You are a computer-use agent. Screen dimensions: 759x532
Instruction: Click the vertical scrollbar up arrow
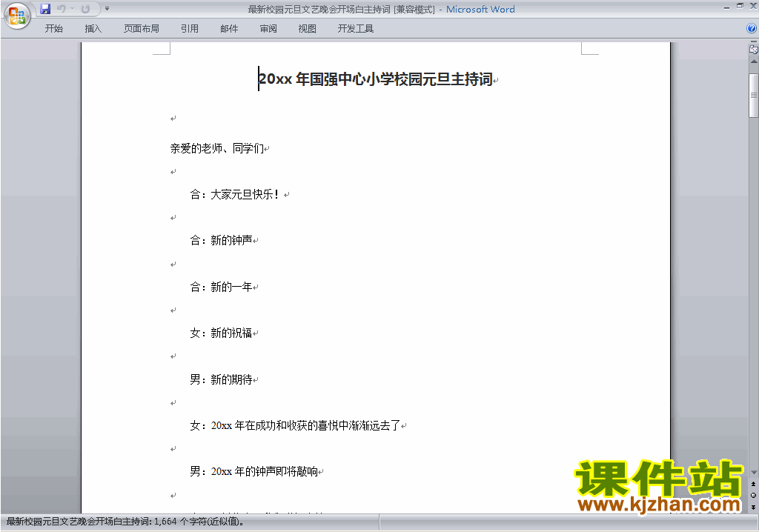point(754,62)
